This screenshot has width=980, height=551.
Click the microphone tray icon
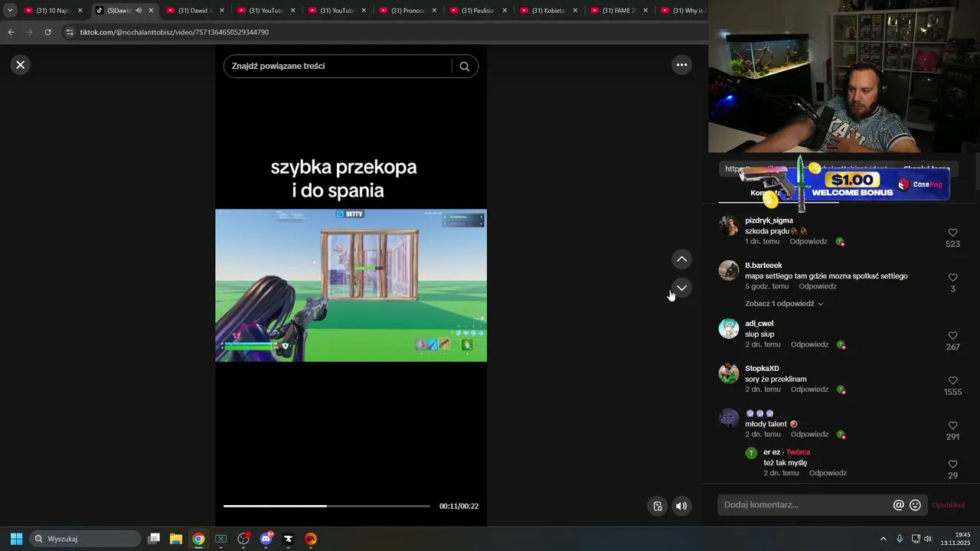pos(900,539)
